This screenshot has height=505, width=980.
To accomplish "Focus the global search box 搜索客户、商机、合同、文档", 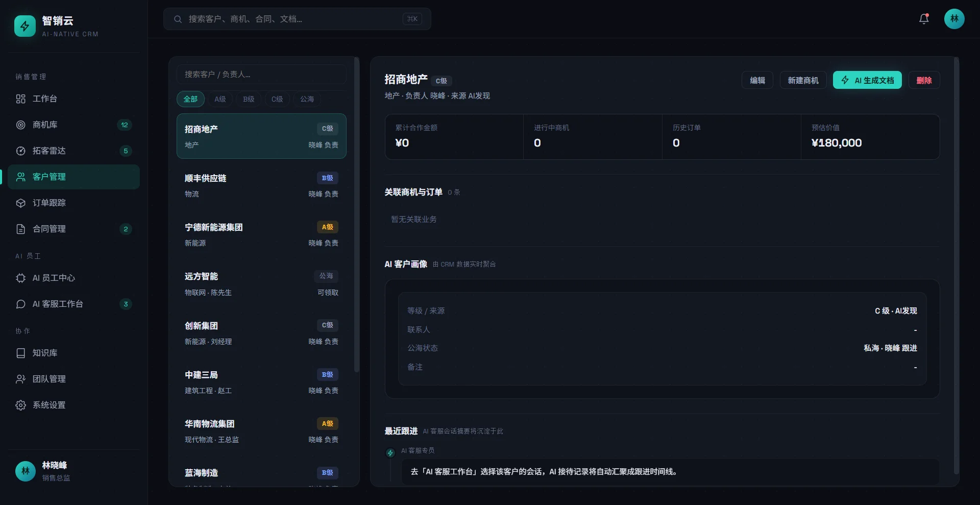I will coord(297,19).
